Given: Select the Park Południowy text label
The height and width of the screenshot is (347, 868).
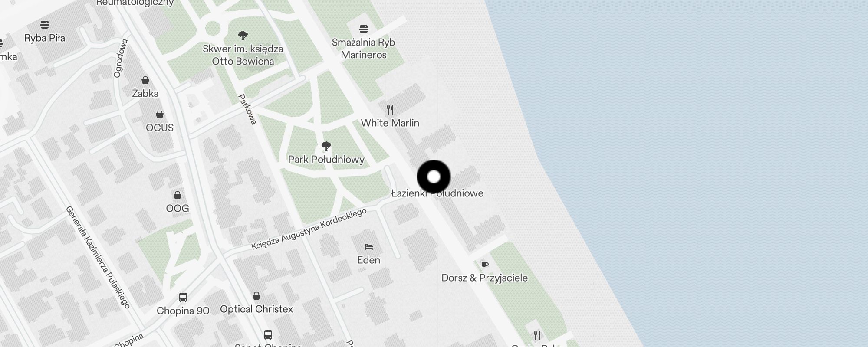Looking at the screenshot, I should 326,160.
